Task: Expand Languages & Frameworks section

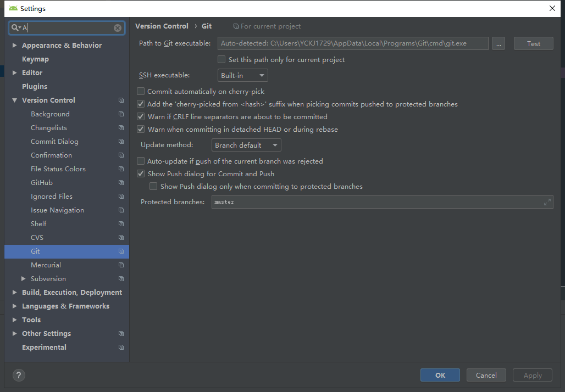Action: pyautogui.click(x=15, y=306)
